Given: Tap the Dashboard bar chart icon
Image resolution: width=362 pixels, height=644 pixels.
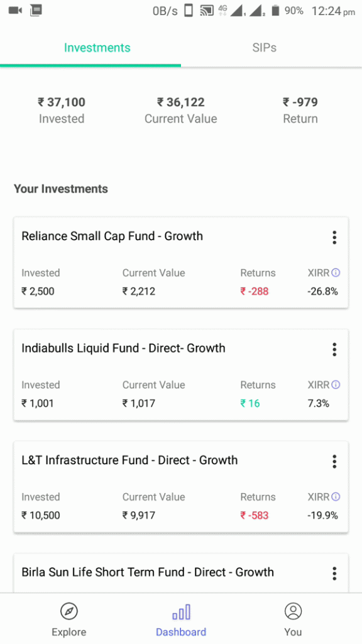Looking at the screenshot, I should coord(181,611).
